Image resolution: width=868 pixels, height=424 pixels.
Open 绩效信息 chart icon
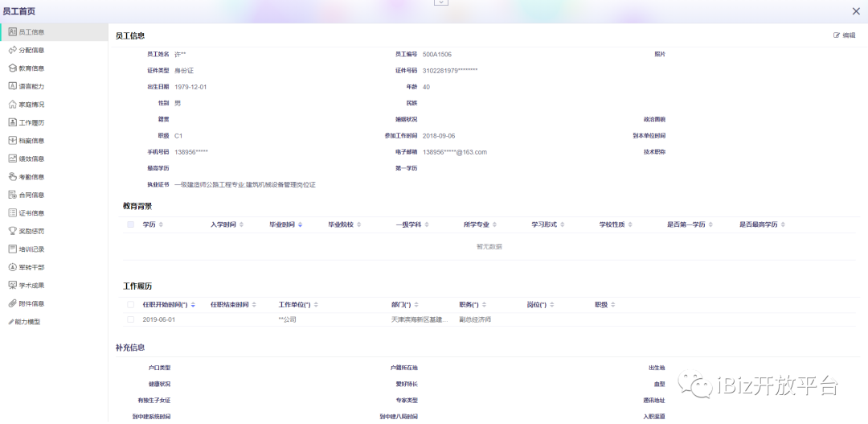click(x=13, y=158)
